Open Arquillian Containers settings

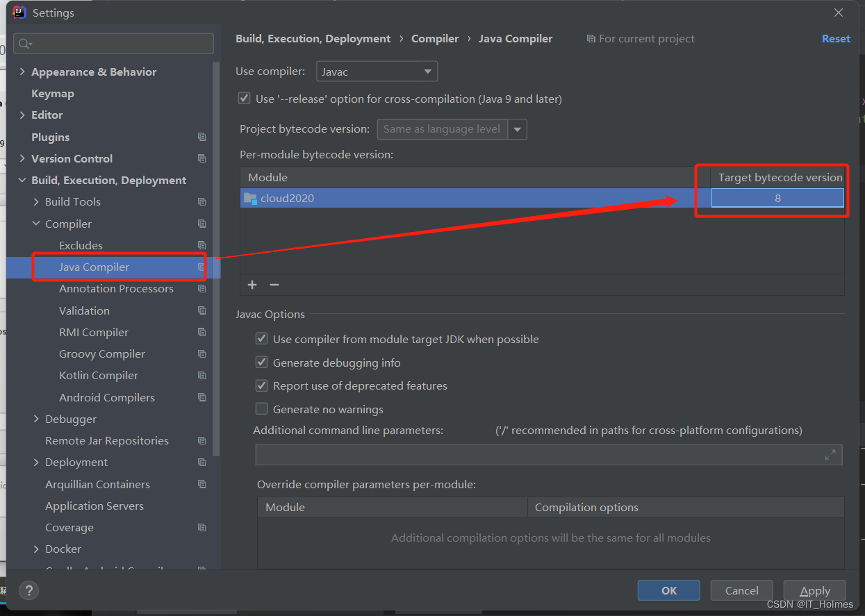(x=97, y=484)
